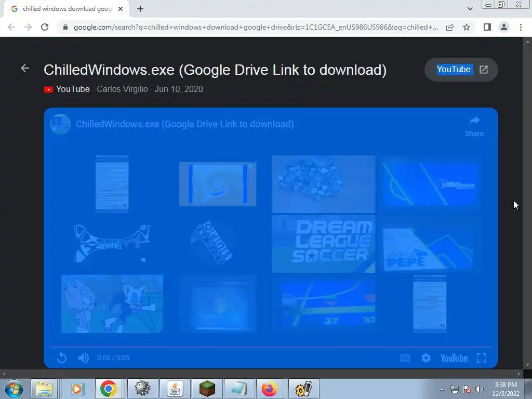Switch to Chrome on the taskbar
The image size is (532, 399).
click(x=108, y=389)
